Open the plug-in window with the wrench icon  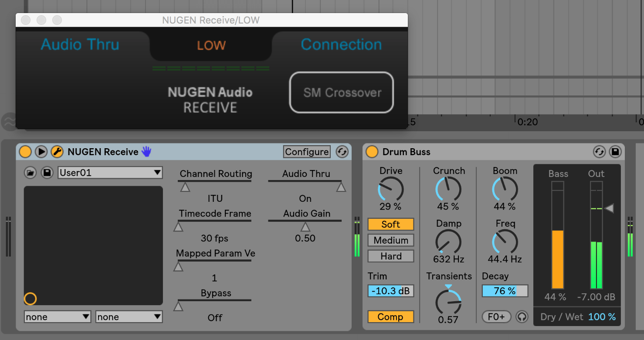tap(57, 152)
